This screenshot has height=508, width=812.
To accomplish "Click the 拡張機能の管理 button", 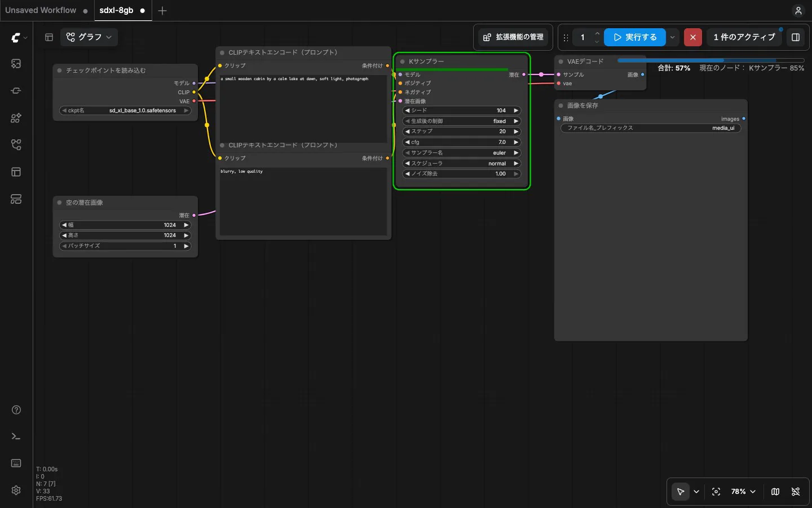I will click(513, 37).
